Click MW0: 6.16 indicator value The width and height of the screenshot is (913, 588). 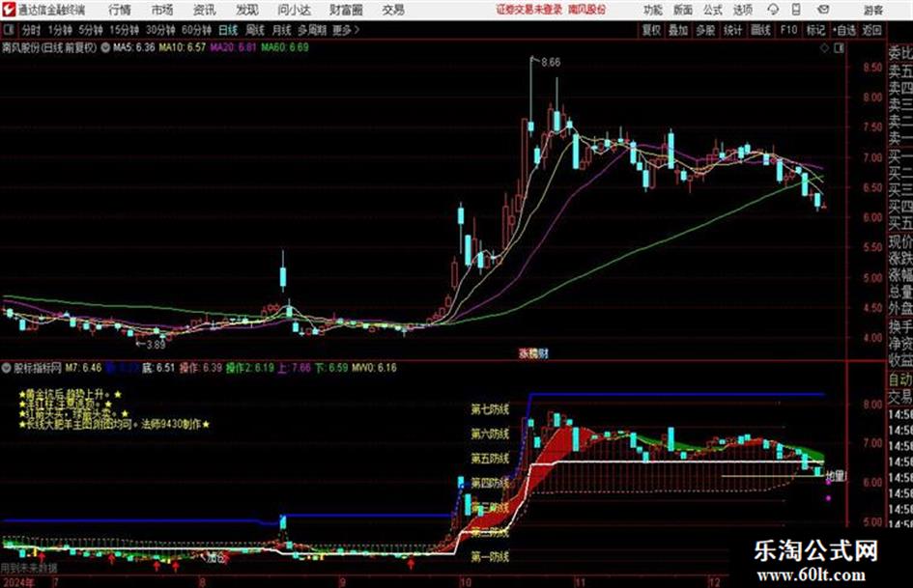(374, 368)
